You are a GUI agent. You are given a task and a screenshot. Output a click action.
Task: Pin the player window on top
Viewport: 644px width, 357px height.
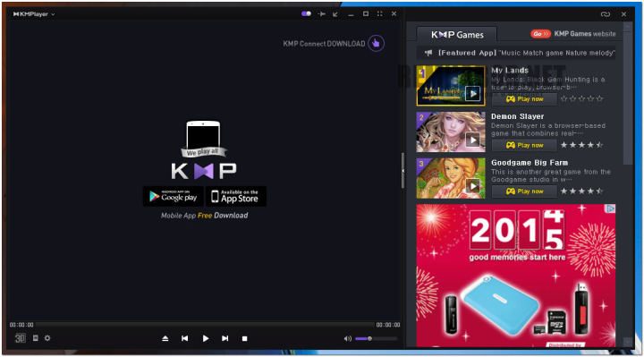coord(322,14)
